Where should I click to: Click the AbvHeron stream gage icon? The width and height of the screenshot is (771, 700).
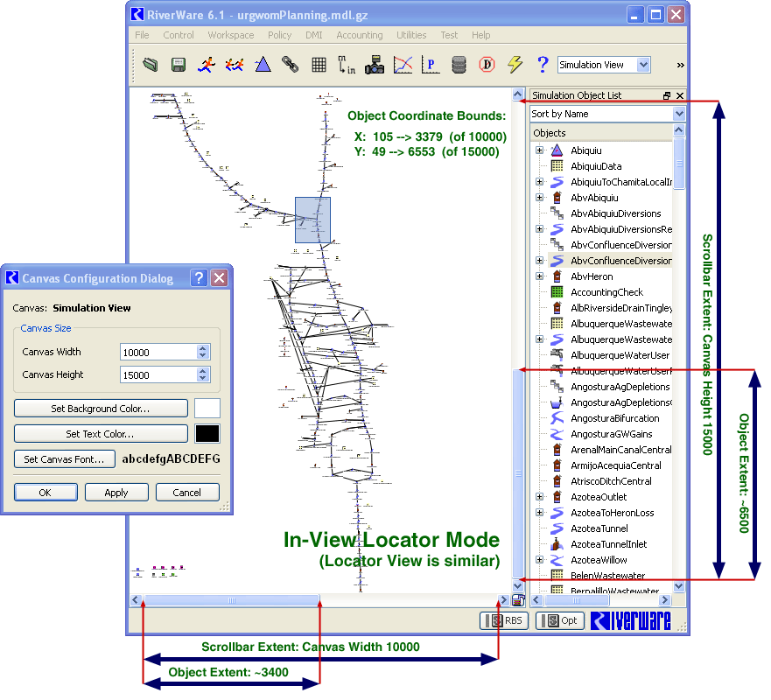[557, 276]
